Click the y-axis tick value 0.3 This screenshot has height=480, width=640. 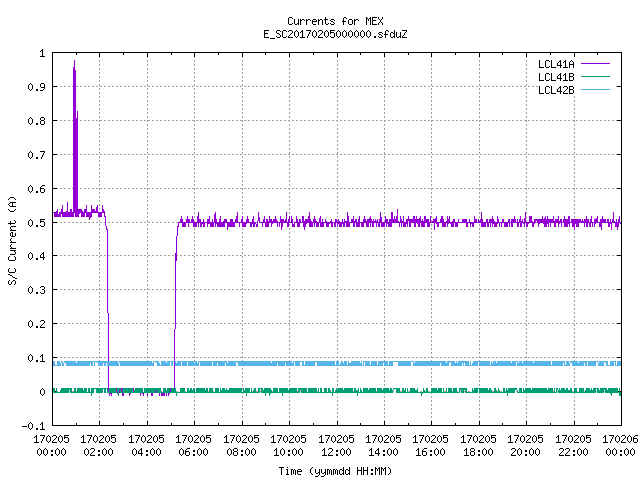37,290
